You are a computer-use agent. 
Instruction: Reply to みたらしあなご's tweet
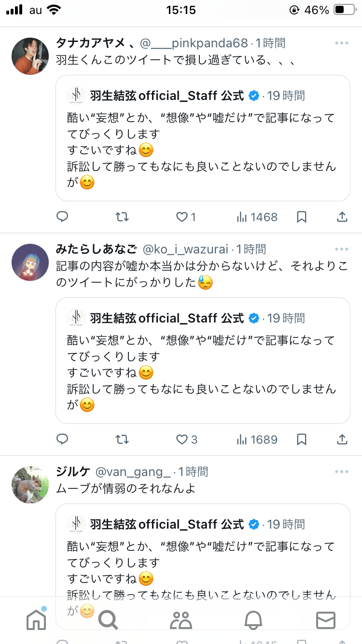tap(62, 440)
